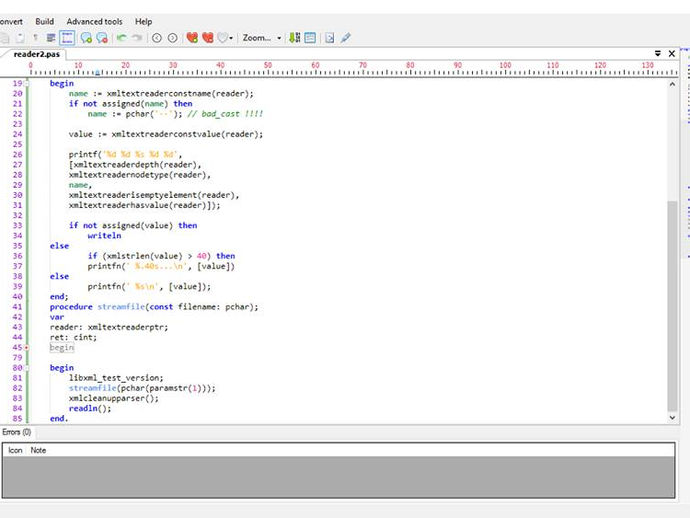Click the pen highlighter icon
690x518 pixels.
pyautogui.click(x=345, y=38)
